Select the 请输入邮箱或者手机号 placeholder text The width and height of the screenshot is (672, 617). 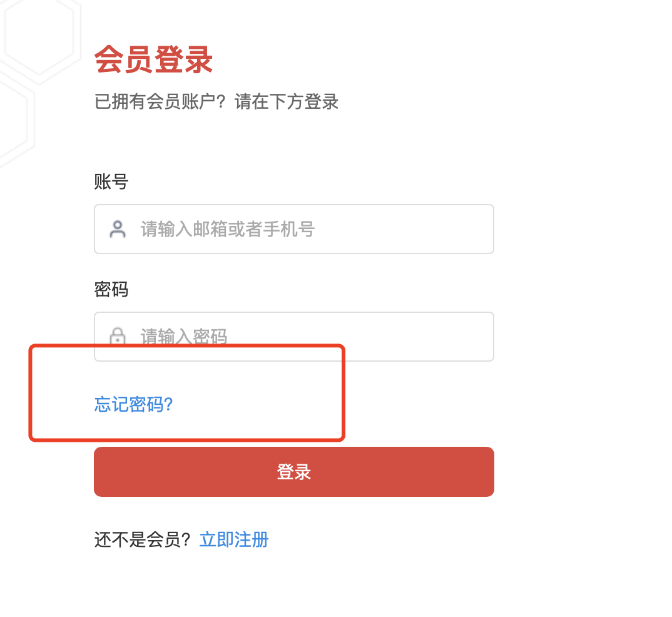228,229
